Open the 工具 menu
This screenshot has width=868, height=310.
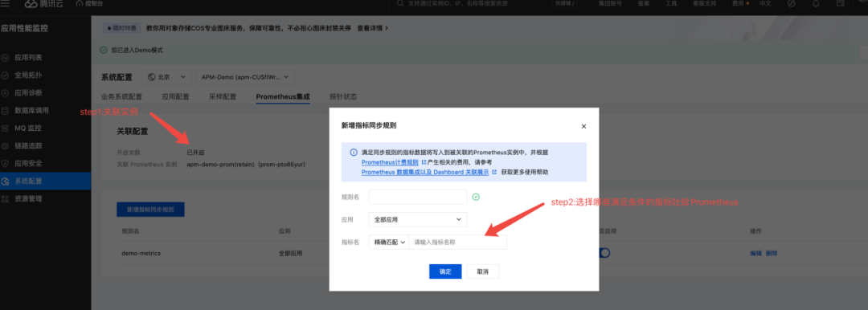coord(671,3)
